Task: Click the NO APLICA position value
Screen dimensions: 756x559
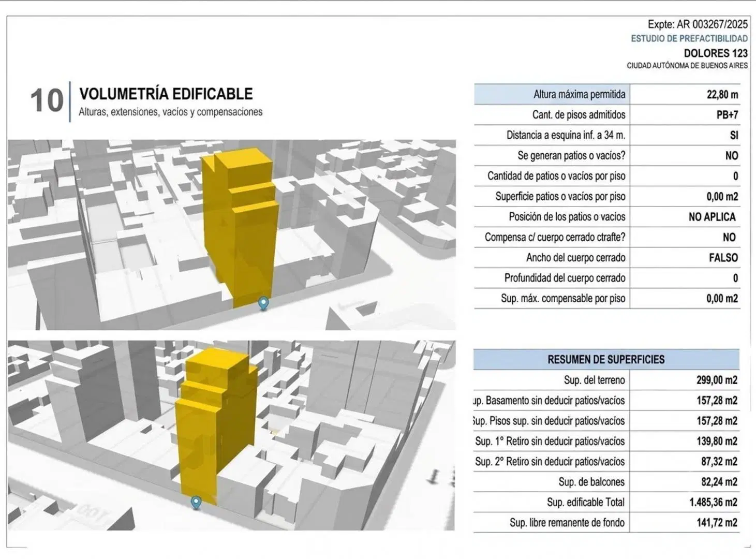Action: click(x=712, y=217)
